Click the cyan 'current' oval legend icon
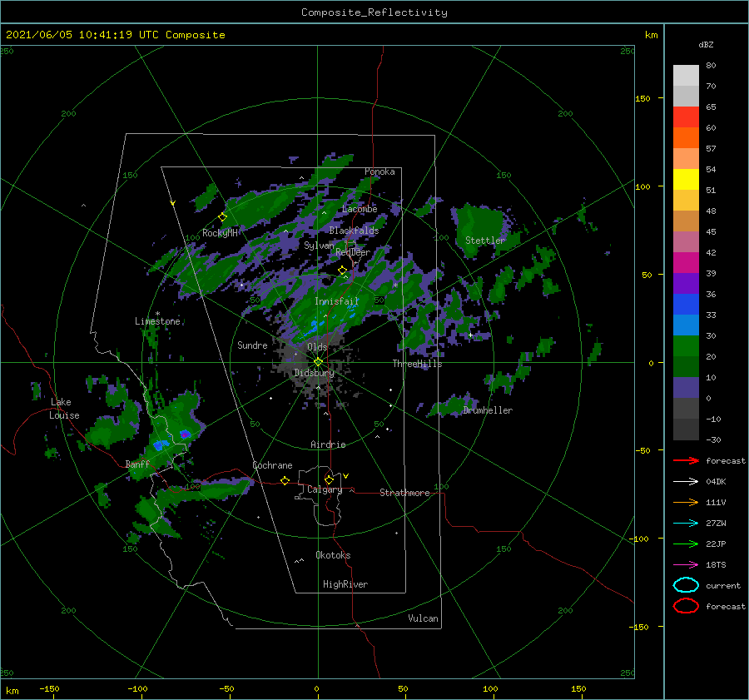The width and height of the screenshot is (749, 700). click(x=686, y=585)
